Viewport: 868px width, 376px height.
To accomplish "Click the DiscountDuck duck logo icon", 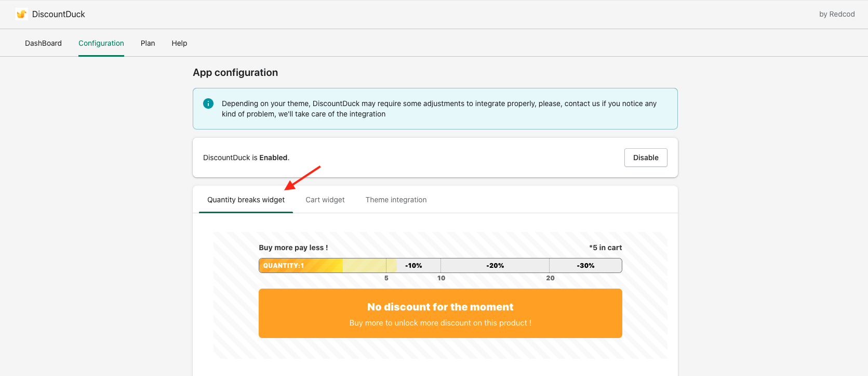I will coord(21,14).
